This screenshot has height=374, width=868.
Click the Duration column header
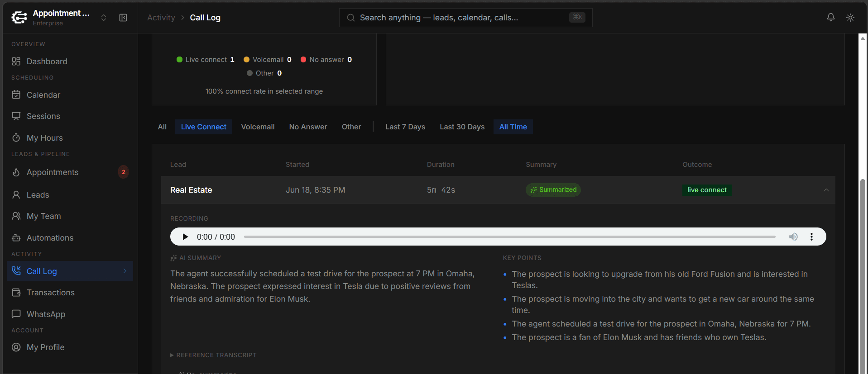(441, 165)
